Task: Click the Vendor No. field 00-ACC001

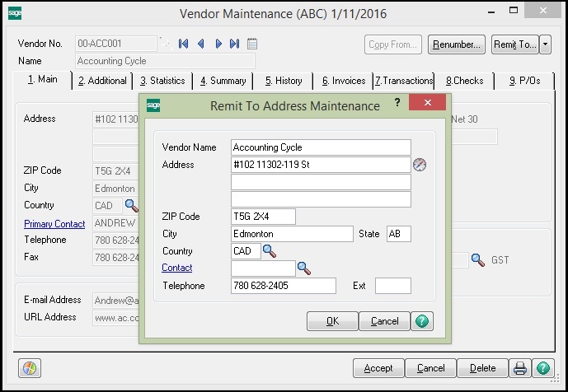Action: (116, 44)
